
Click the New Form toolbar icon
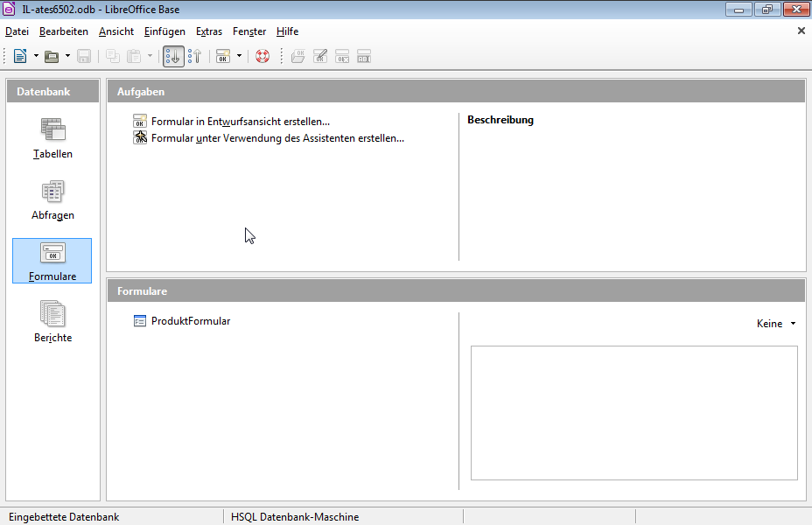(x=223, y=56)
